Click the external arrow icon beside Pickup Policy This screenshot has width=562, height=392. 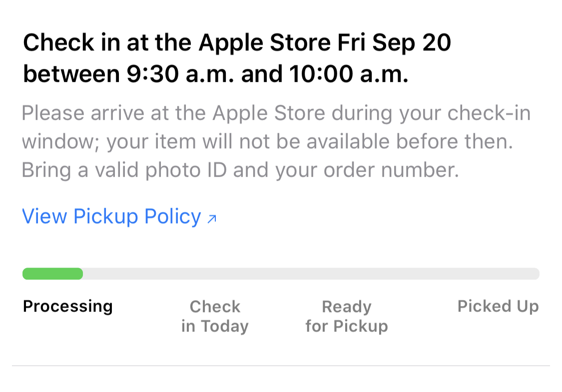pyautogui.click(x=212, y=218)
